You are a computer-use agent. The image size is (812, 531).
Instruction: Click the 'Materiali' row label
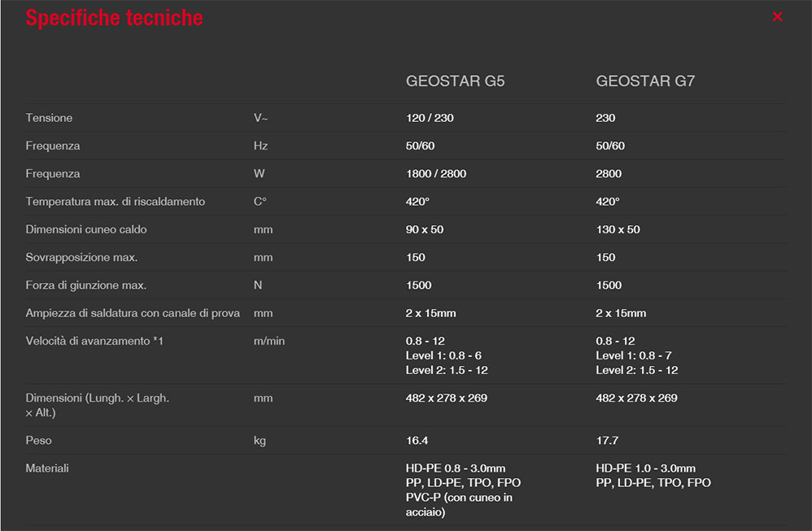click(x=47, y=469)
